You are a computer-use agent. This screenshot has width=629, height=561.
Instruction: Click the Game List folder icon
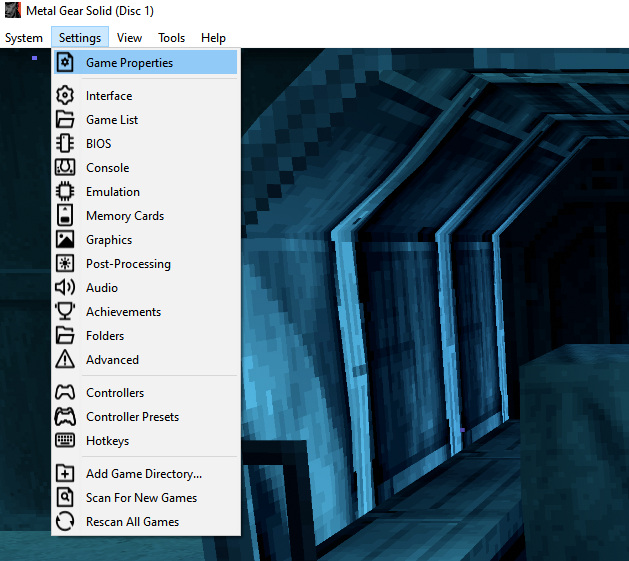[65, 120]
